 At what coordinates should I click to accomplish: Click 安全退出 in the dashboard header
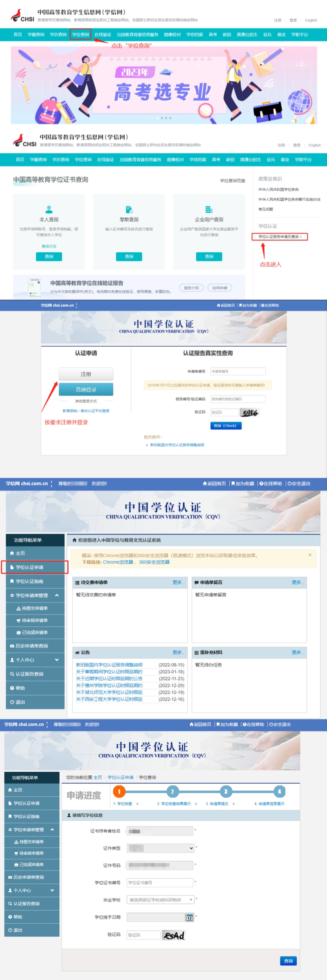[x=299, y=483]
